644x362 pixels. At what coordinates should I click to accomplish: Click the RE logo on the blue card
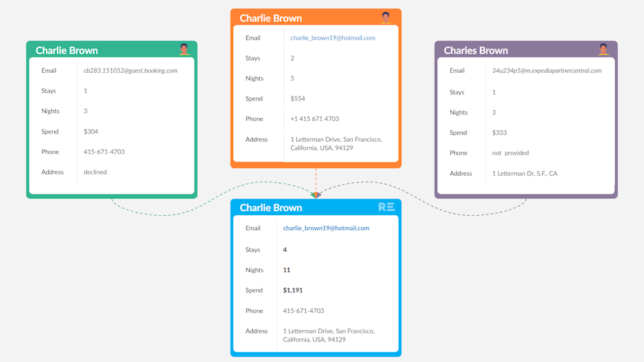[x=386, y=207]
